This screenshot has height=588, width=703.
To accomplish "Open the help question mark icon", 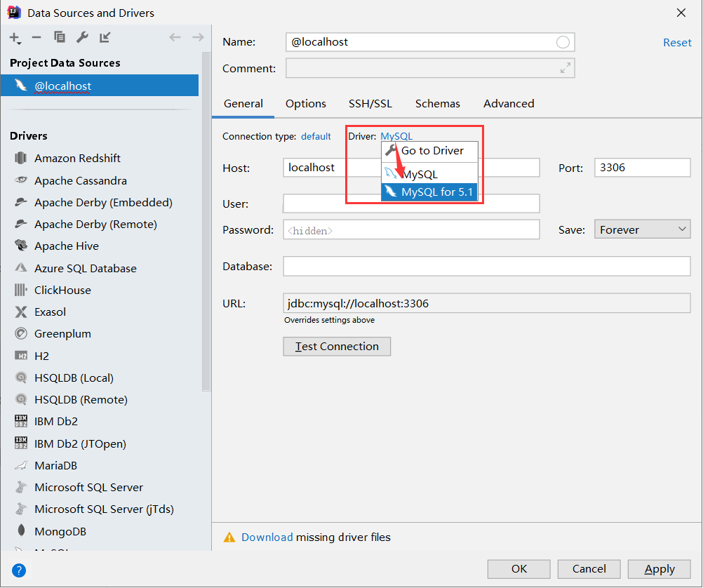I will point(19,570).
